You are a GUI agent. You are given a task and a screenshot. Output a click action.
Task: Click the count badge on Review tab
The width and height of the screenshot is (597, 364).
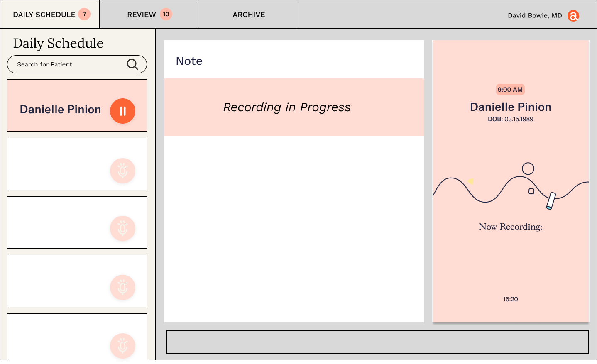coord(166,14)
